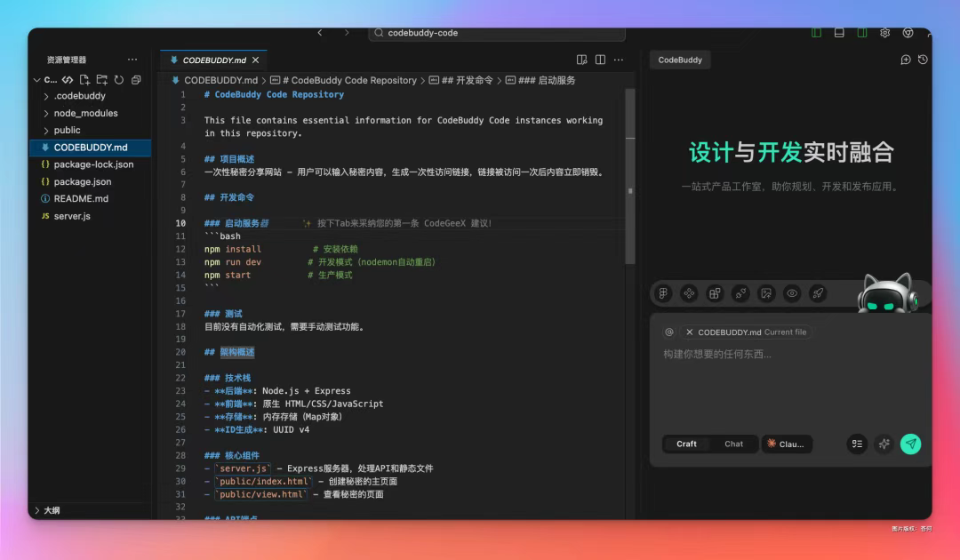Click the rocket deploy icon
The width and height of the screenshot is (960, 560).
(818, 293)
